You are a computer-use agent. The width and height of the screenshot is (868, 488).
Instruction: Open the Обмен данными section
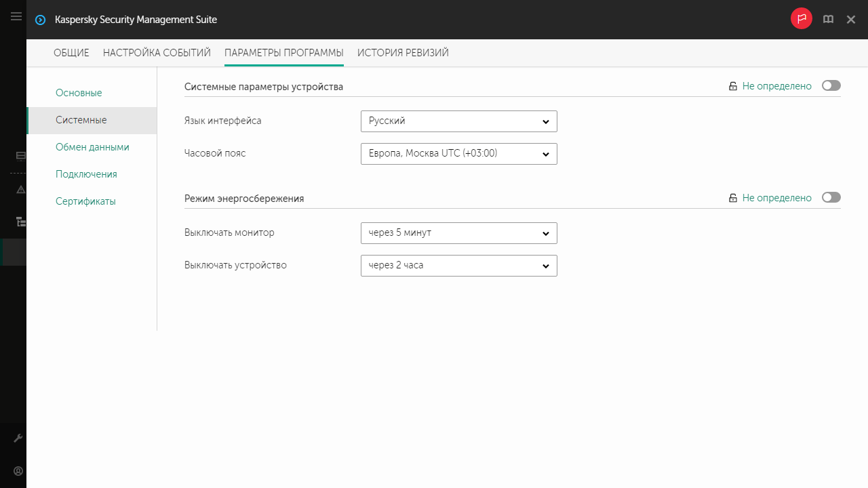92,147
